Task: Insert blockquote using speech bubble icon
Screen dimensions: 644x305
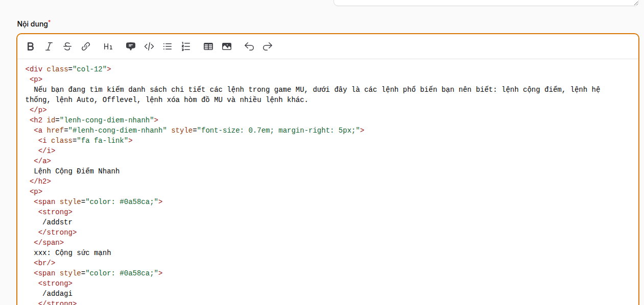Action: tap(131, 46)
